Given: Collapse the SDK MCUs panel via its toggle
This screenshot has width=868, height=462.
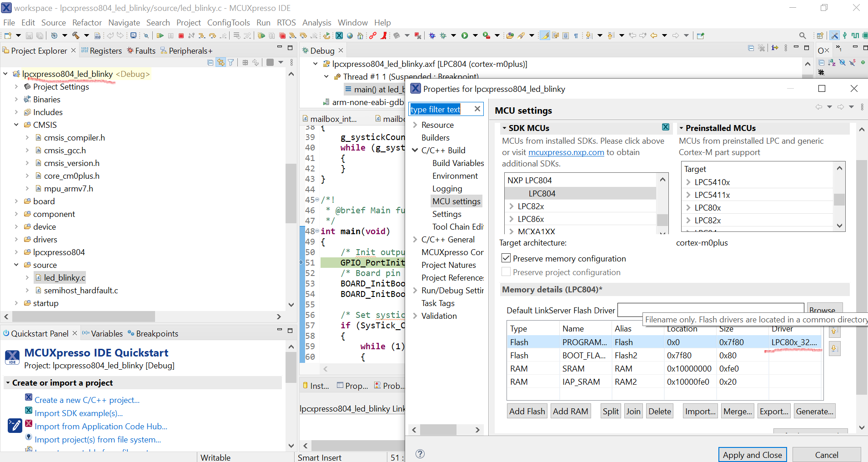Looking at the screenshot, I should click(504, 128).
